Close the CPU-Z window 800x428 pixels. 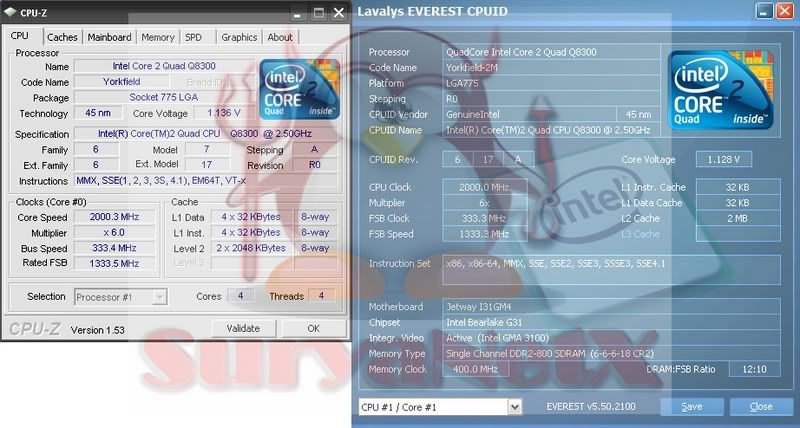pos(339,13)
